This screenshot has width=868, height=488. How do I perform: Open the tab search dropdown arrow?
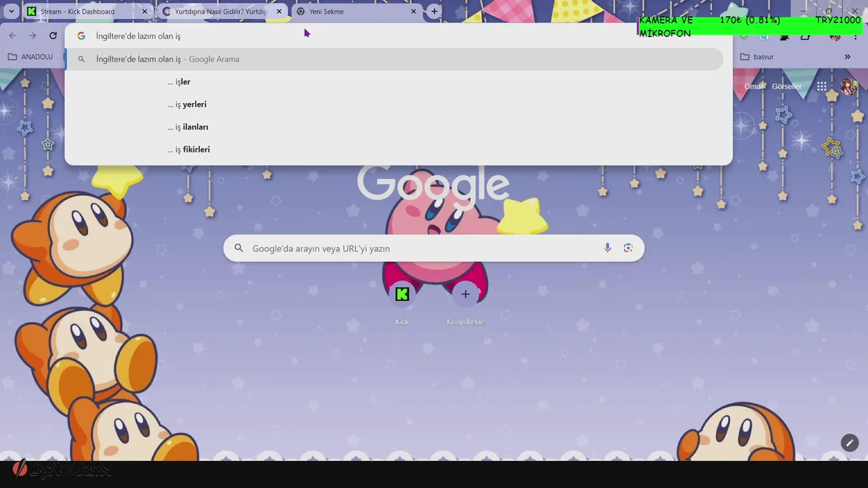11,12
